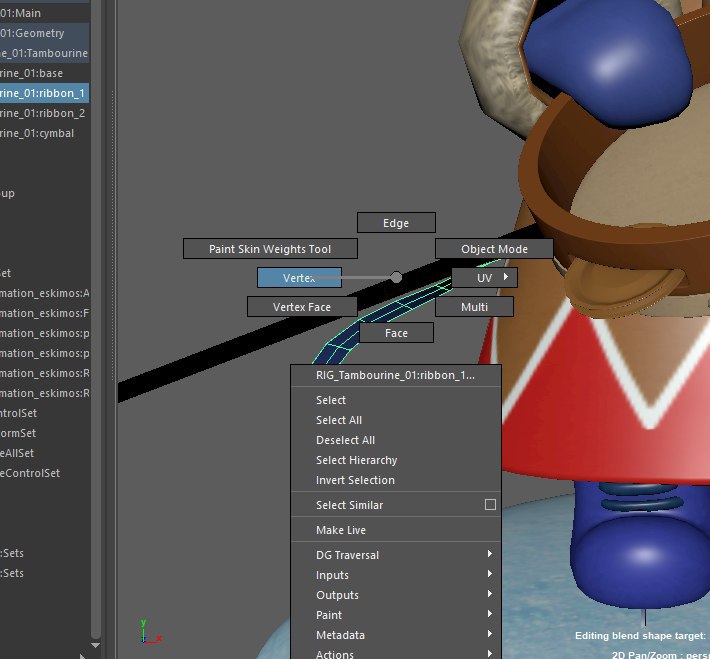The width and height of the screenshot is (710, 659).
Task: Switch to Object Mode
Action: coord(494,249)
